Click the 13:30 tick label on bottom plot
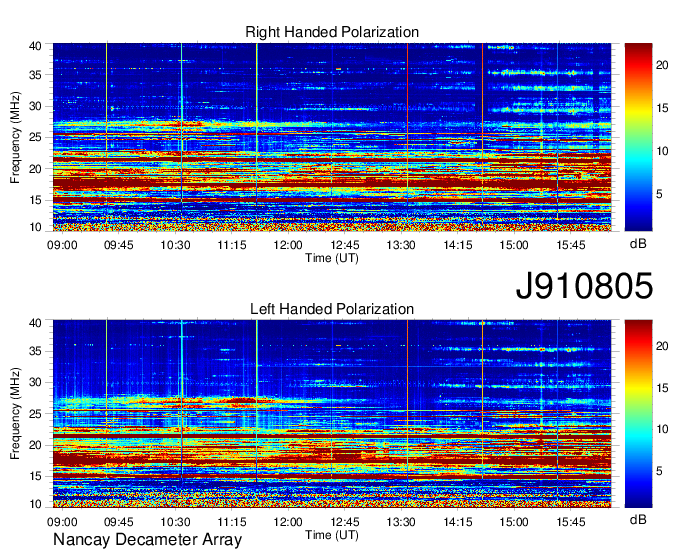 [x=401, y=522]
